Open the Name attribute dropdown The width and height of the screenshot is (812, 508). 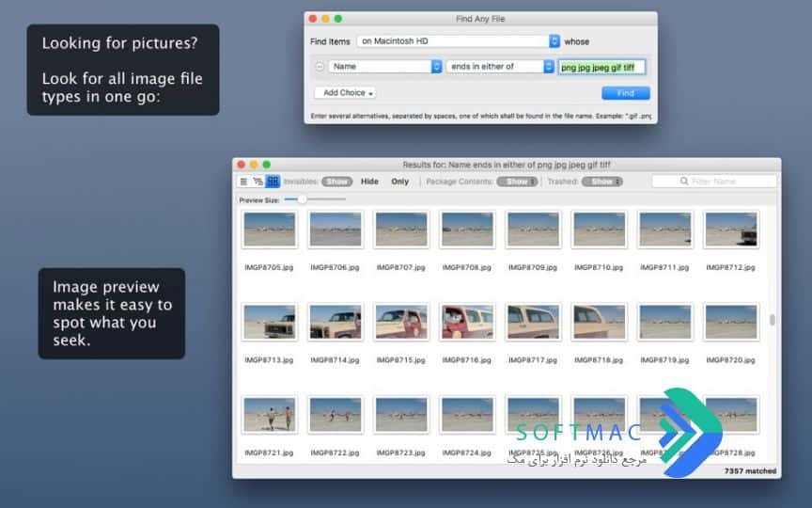(x=384, y=67)
